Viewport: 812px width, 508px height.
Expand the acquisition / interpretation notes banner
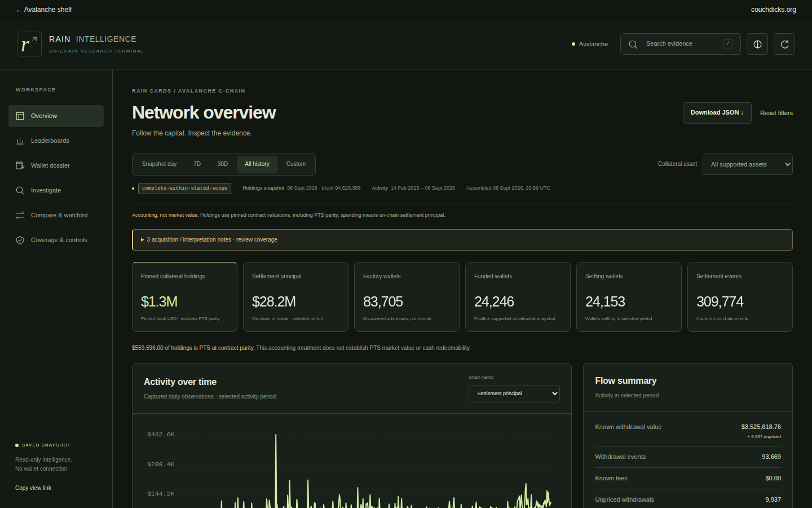click(x=462, y=240)
